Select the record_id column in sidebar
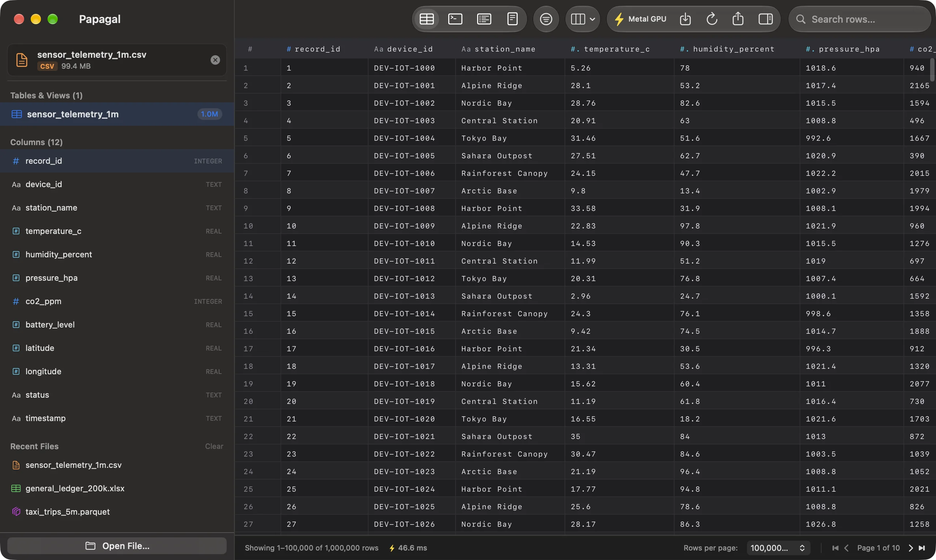This screenshot has height=560, width=936. click(117, 161)
